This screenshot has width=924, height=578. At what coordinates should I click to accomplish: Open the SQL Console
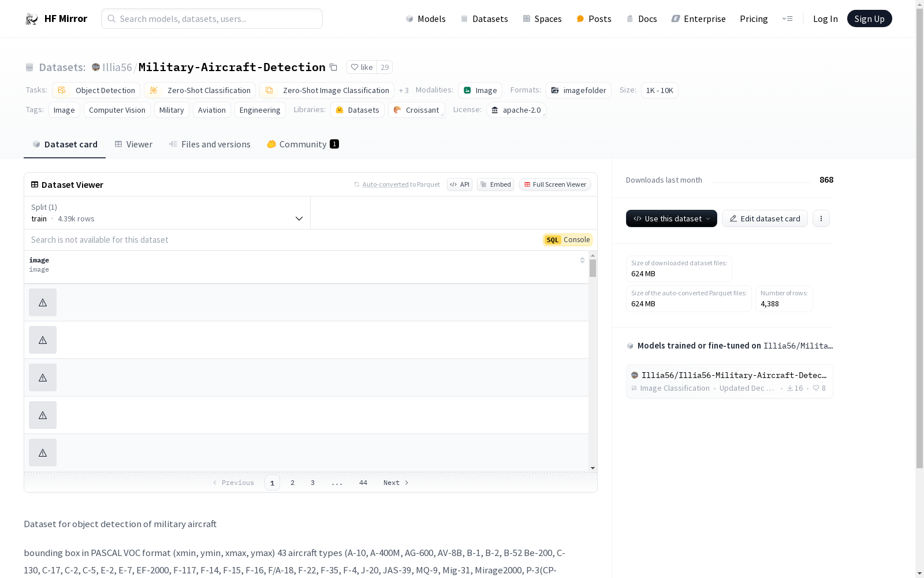click(568, 240)
